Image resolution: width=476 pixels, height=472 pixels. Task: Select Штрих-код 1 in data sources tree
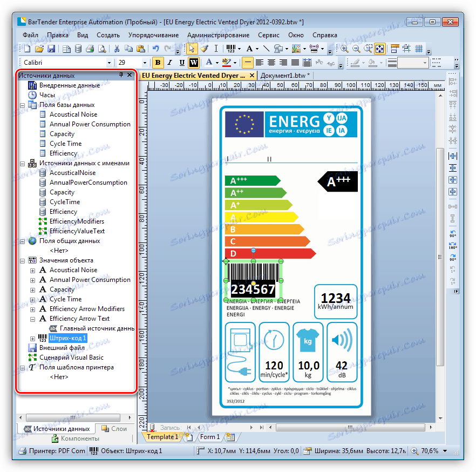(x=67, y=338)
